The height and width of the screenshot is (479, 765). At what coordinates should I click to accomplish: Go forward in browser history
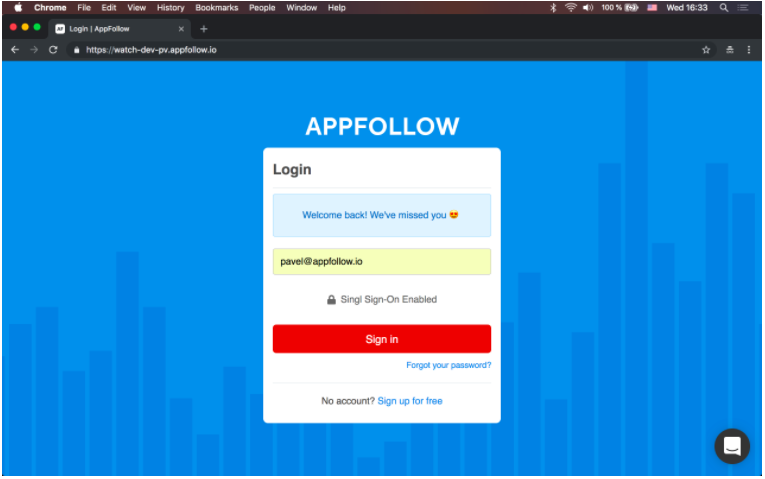34,50
